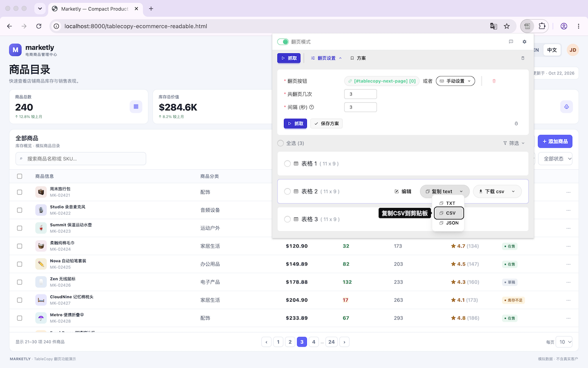The width and height of the screenshot is (588, 368).
Task: Click the help icon next to 间隔 (秒)
Action: click(311, 107)
